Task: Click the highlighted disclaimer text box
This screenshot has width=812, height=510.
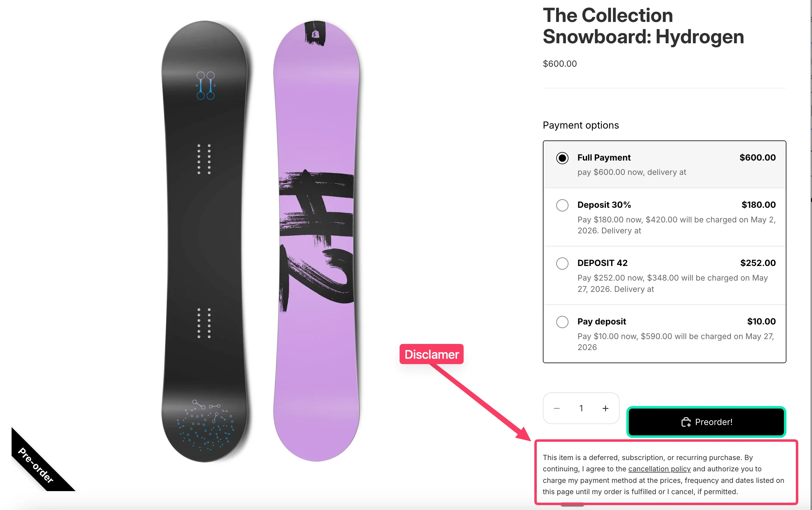Action: point(666,474)
